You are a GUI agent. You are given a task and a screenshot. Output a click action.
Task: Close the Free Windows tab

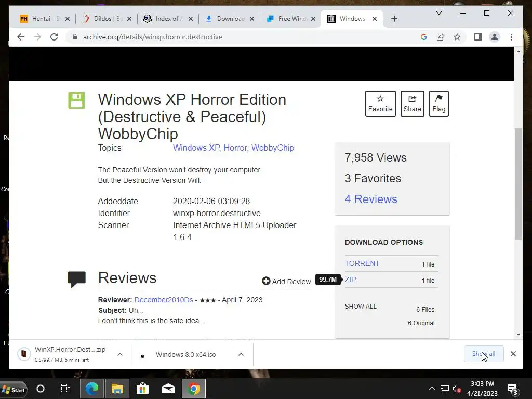point(313,19)
